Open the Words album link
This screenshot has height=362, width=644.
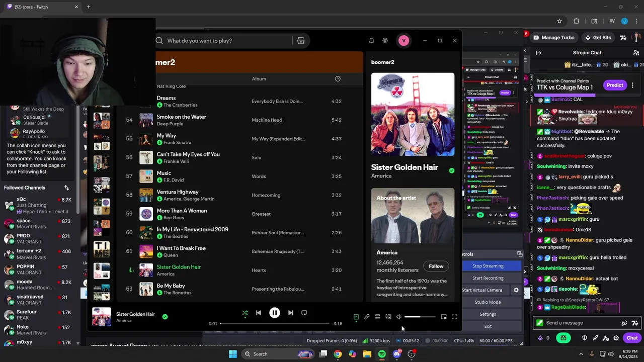[259, 176]
